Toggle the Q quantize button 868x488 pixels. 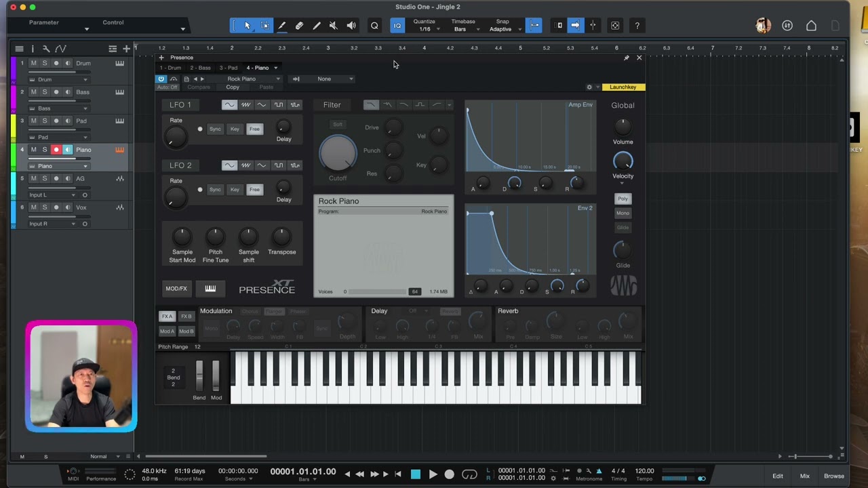(374, 26)
